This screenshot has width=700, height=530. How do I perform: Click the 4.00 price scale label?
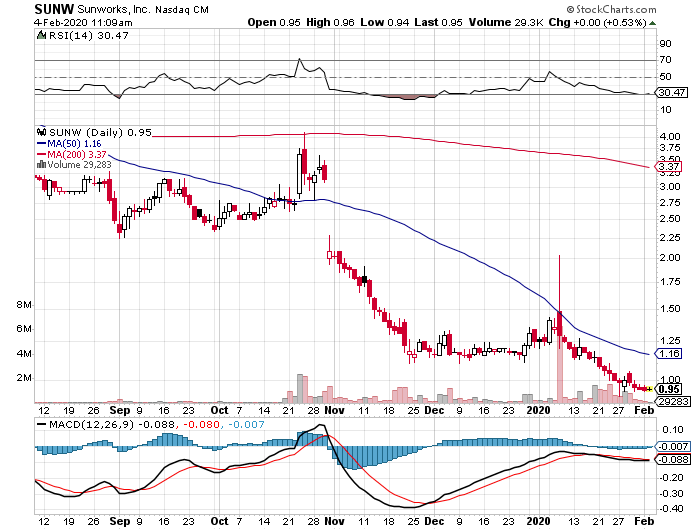click(x=670, y=137)
